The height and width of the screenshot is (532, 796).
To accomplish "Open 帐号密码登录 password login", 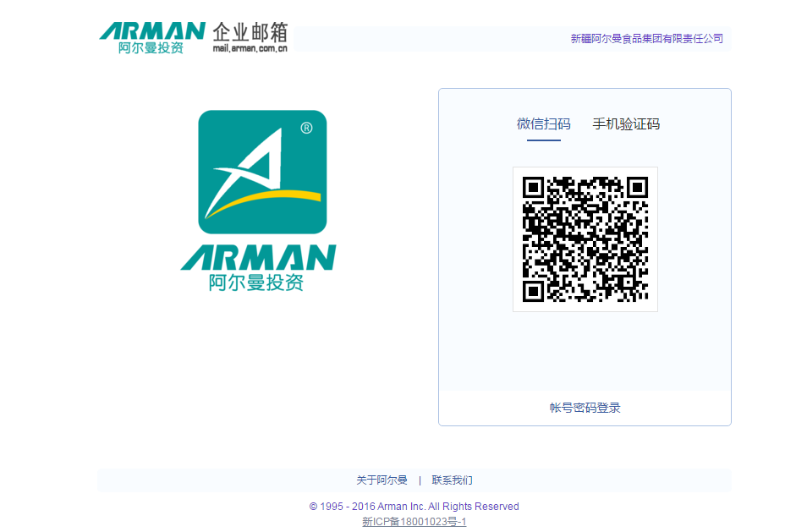I will point(585,408).
